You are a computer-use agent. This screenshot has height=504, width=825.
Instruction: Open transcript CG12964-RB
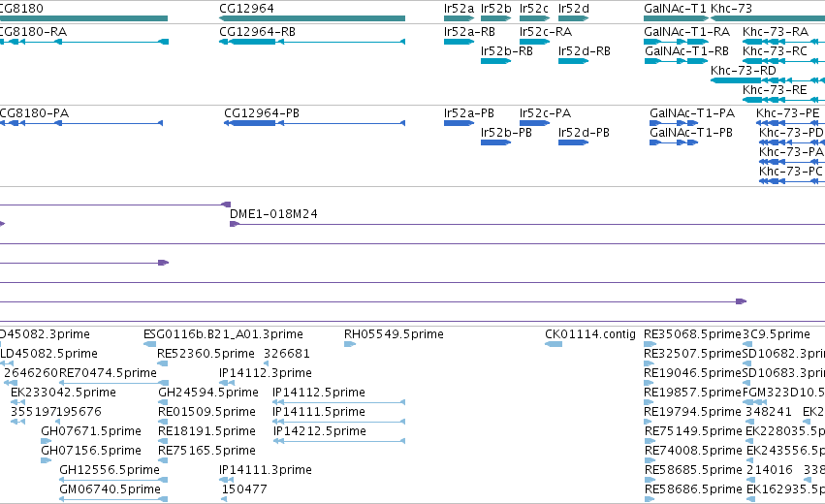click(257, 32)
